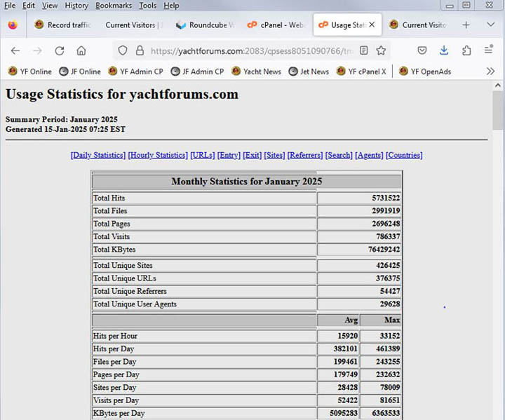
Task: Open the Edit menu
Action: pyautogui.click(x=28, y=6)
